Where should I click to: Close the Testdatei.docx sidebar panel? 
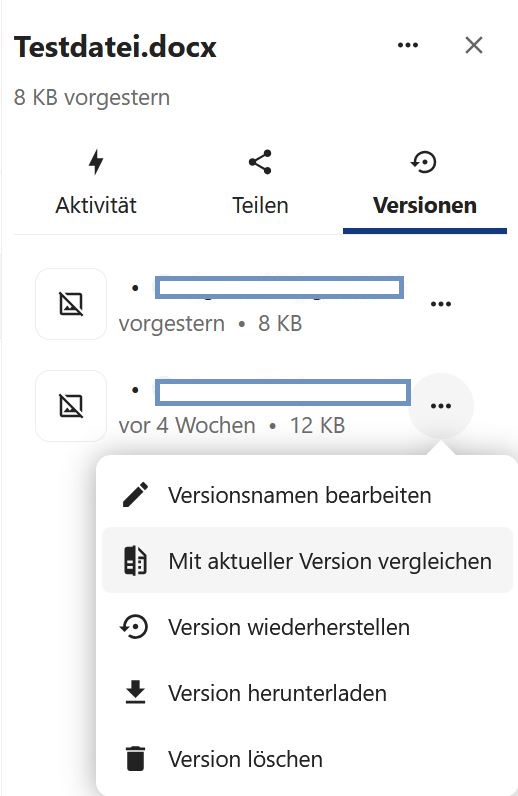click(x=474, y=45)
